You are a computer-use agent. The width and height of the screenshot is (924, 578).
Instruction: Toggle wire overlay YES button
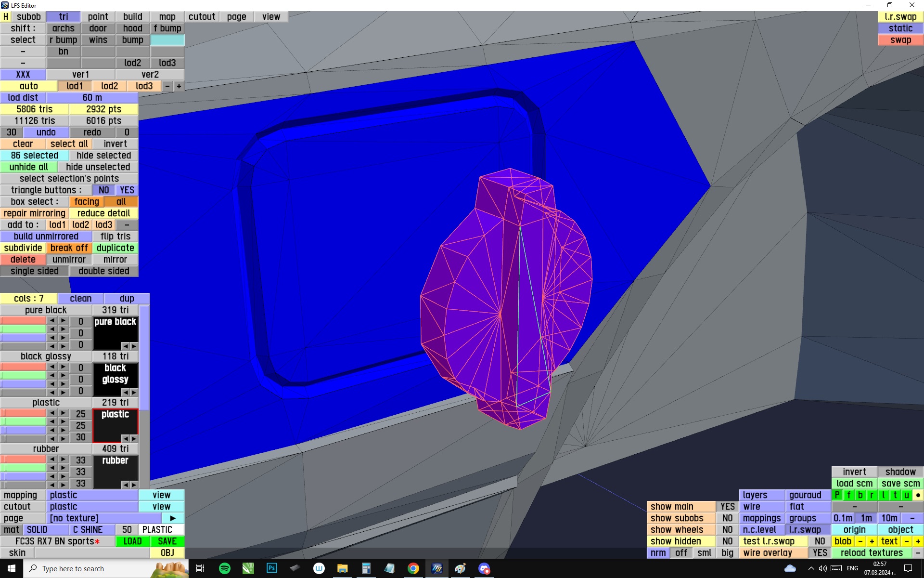pos(820,552)
